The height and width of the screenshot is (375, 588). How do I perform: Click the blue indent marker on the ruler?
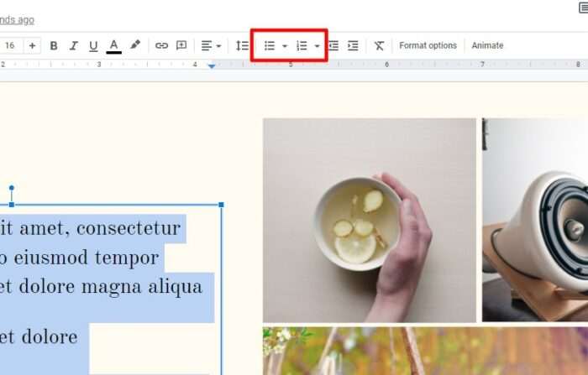click(x=212, y=66)
